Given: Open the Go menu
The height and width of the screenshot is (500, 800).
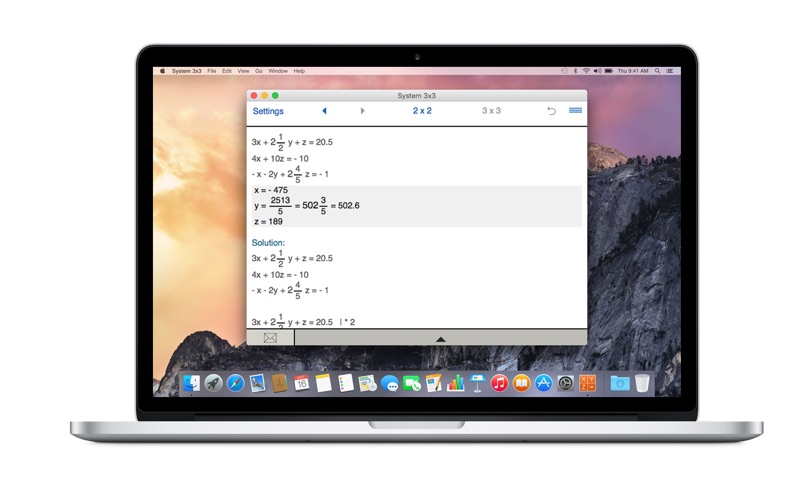Looking at the screenshot, I should tap(259, 71).
